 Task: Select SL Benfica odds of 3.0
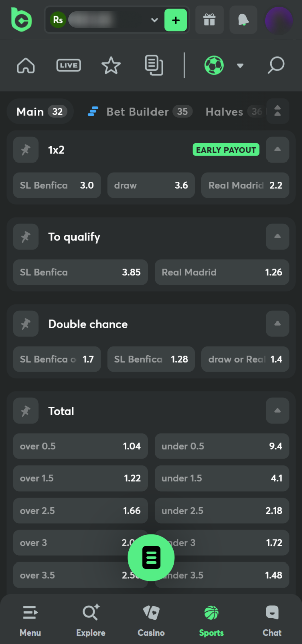pyautogui.click(x=56, y=185)
